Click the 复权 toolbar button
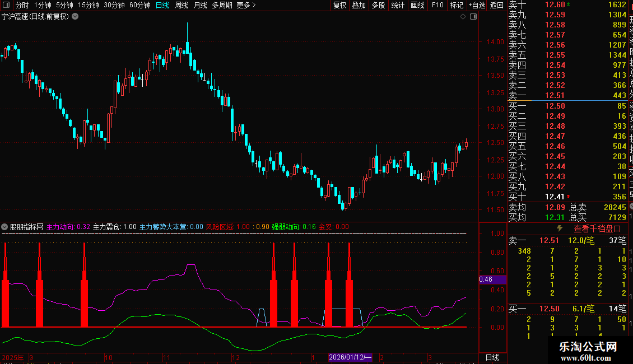The height and width of the screenshot is (364, 633). point(339,5)
